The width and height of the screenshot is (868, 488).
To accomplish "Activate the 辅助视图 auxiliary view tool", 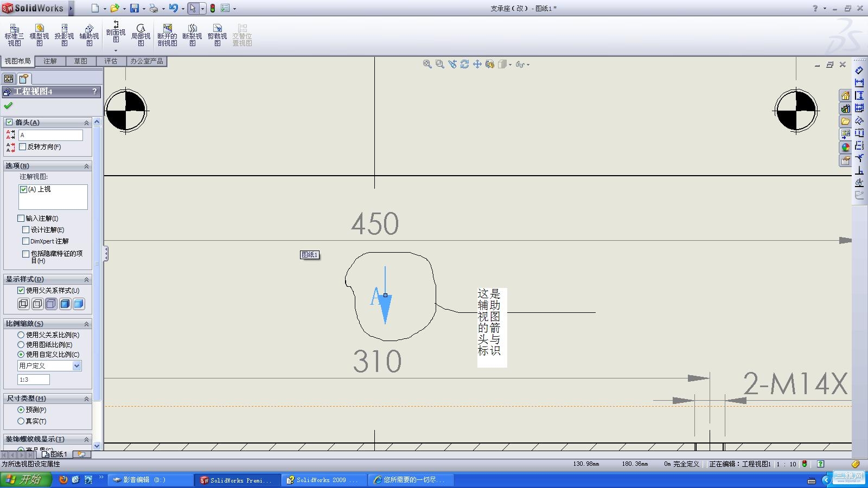I will click(89, 35).
